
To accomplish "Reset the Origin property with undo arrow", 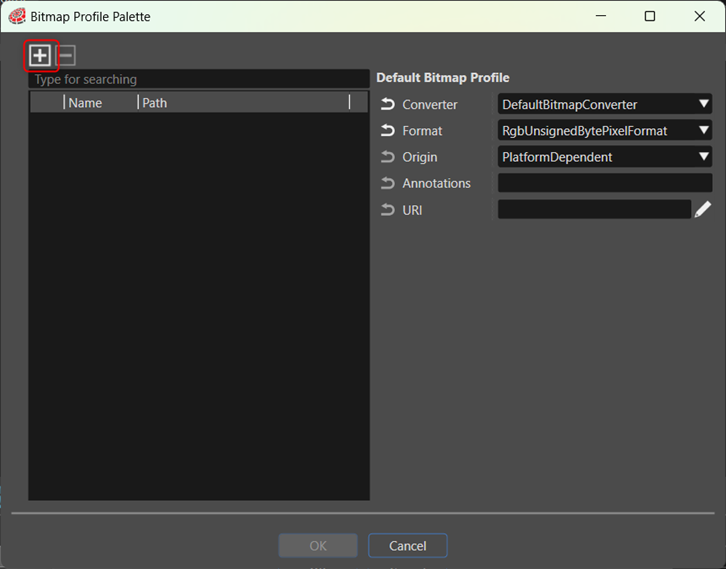I will 388,157.
